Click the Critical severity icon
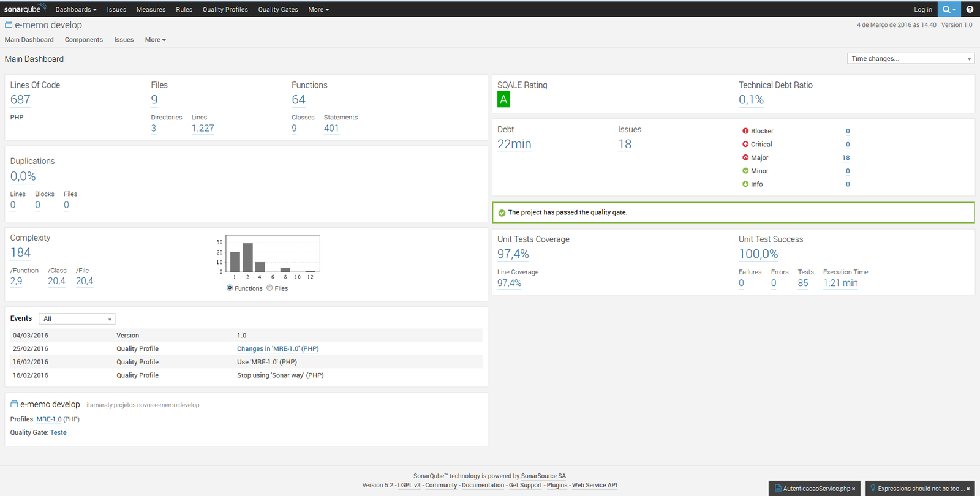The image size is (980, 496). pos(745,145)
